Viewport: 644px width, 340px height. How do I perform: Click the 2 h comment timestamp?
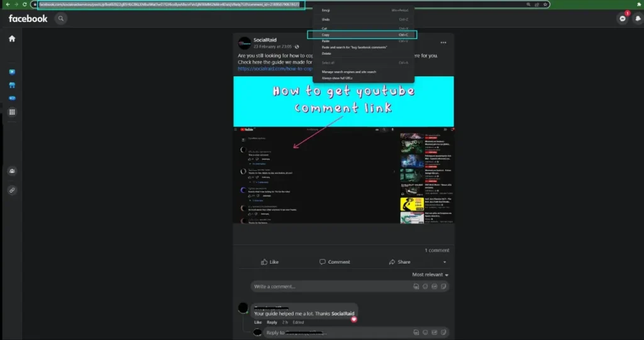pos(285,322)
